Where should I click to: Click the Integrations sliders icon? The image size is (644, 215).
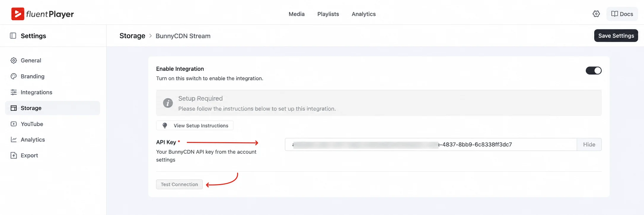click(x=14, y=92)
